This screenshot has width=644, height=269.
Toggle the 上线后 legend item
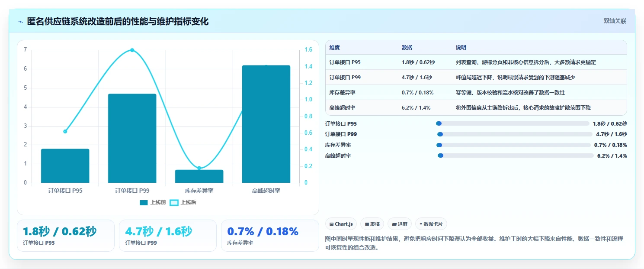click(183, 202)
